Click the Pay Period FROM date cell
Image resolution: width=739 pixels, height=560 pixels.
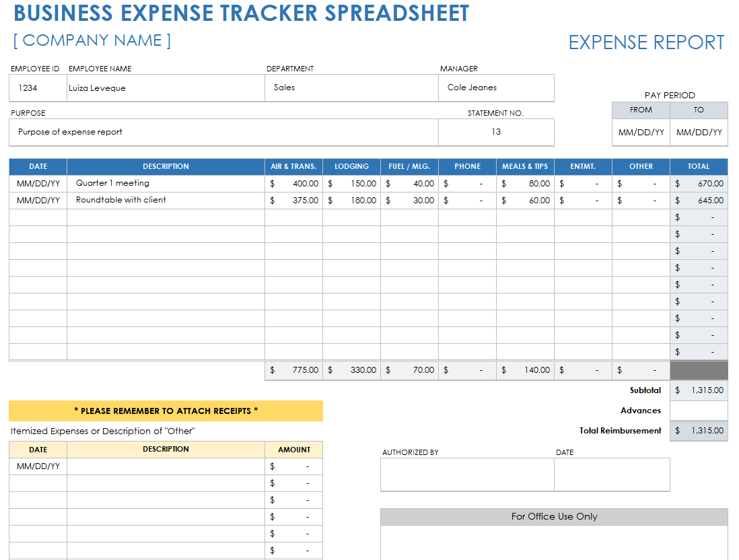[x=641, y=133]
